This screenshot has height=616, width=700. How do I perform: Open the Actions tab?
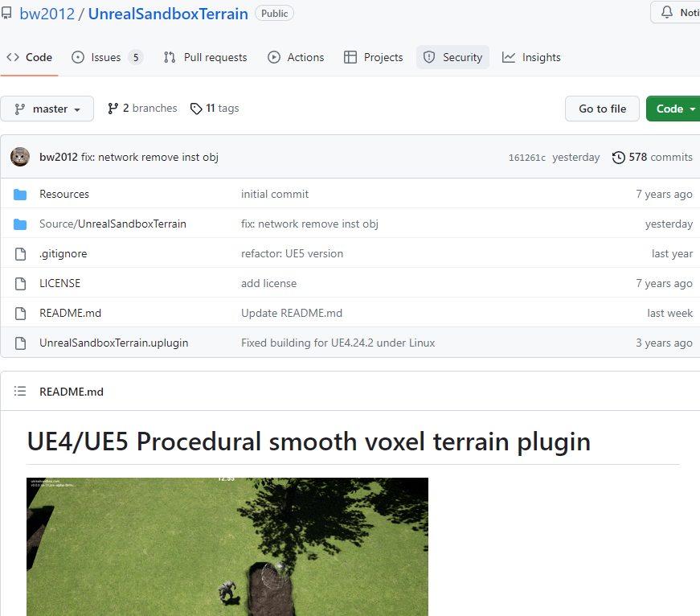(x=296, y=57)
